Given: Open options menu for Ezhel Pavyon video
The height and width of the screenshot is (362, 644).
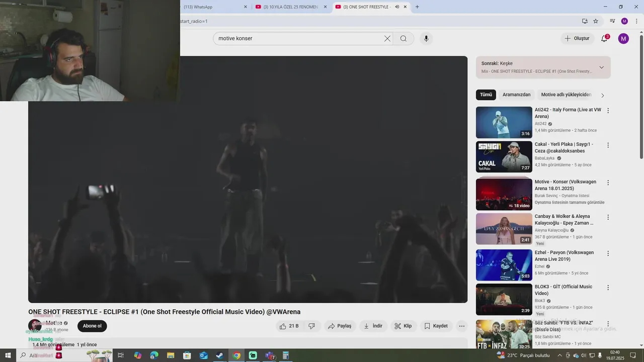Looking at the screenshot, I should 608,253.
